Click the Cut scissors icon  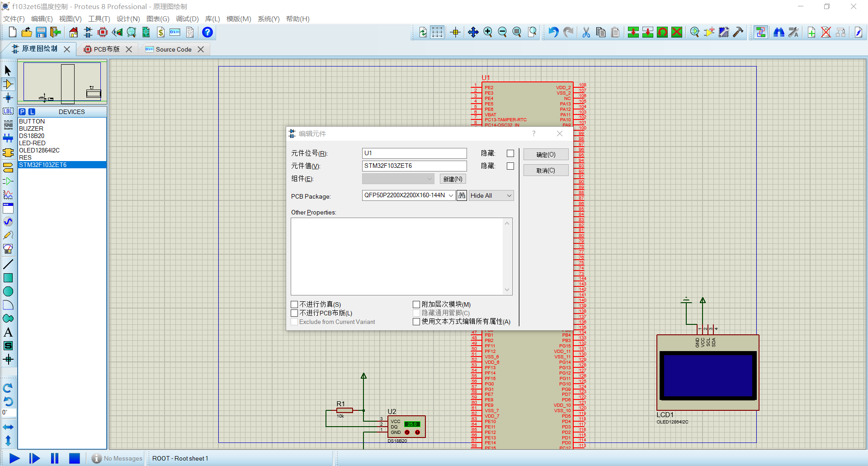[x=586, y=32]
